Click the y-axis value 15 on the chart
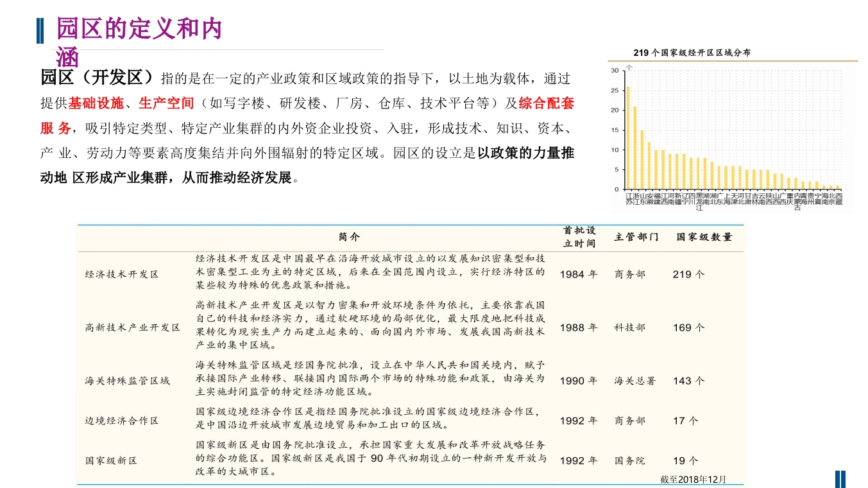 click(x=615, y=130)
